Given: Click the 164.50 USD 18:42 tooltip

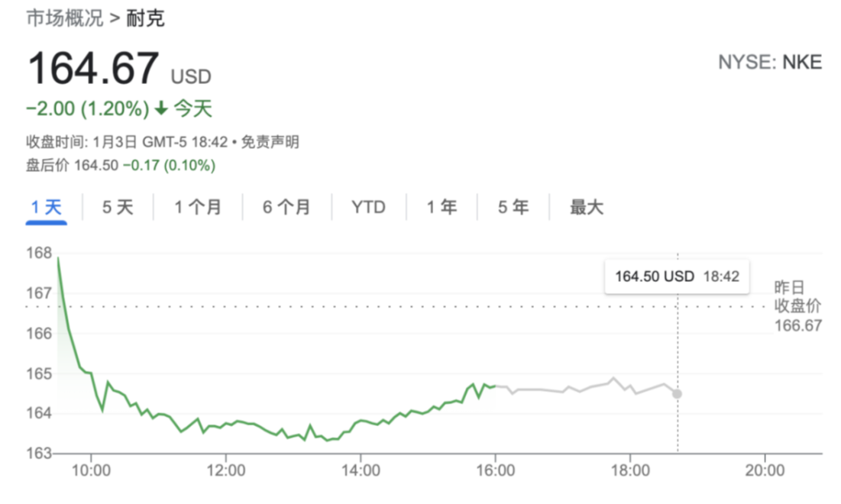Looking at the screenshot, I should pyautogui.click(x=677, y=276).
